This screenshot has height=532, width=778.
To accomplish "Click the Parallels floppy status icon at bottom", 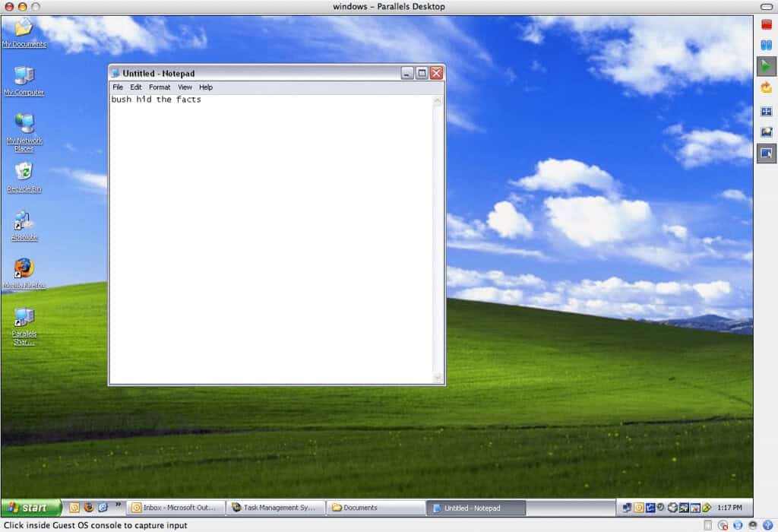I will pos(708,525).
